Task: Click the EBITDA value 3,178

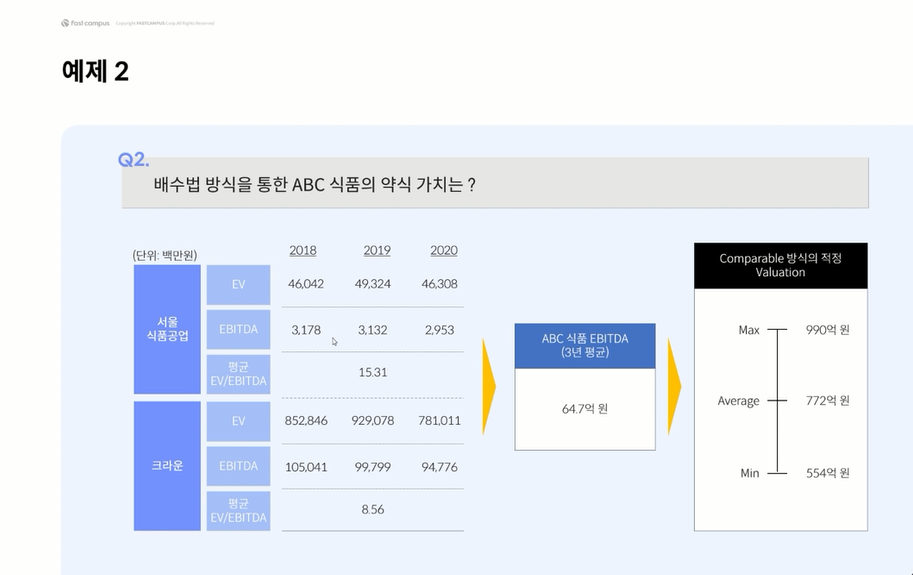Action: pos(306,330)
